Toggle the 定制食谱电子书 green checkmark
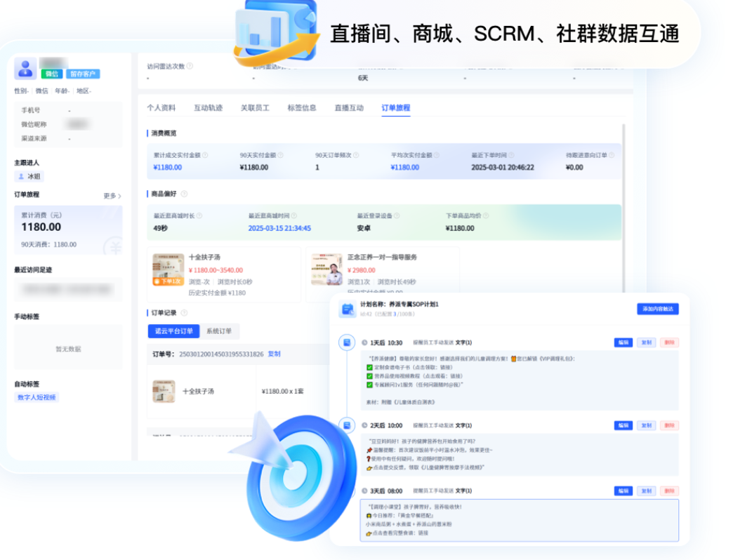Viewport: 733px width, 560px height. pos(369,367)
